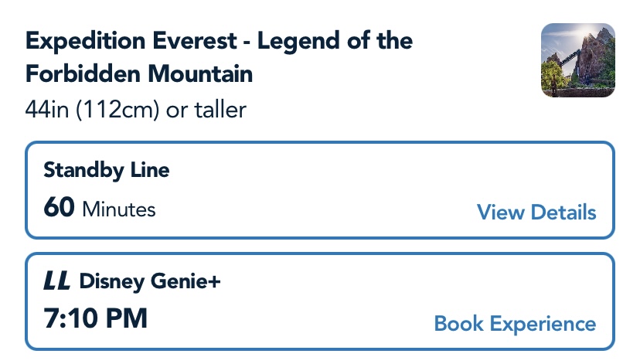This screenshot has width=640, height=364.
Task: Click the word Minutes in standby card
Action: [119, 209]
